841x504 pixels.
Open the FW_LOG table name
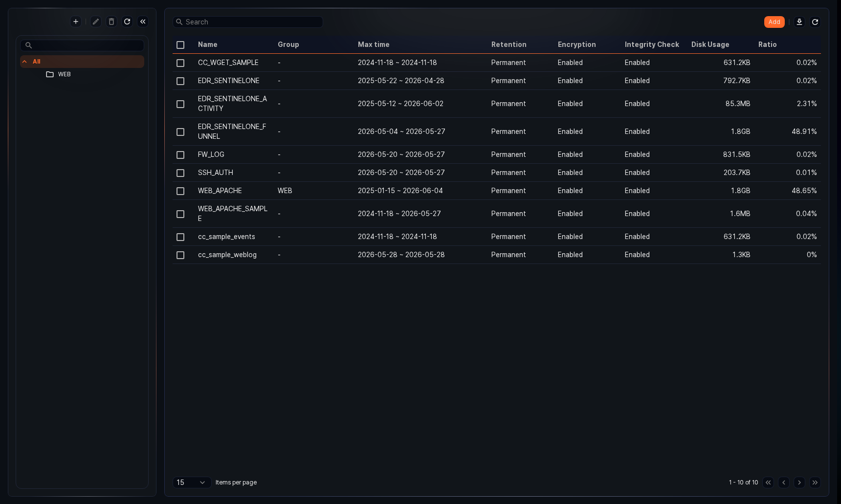coord(211,154)
